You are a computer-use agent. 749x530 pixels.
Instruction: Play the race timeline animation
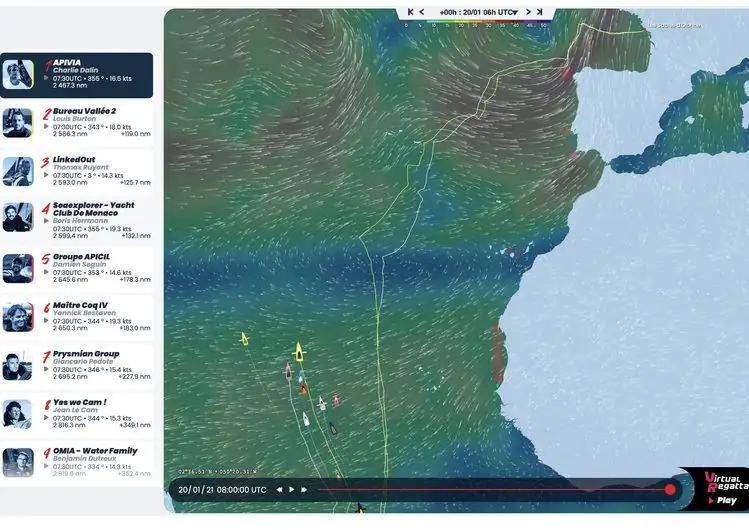coord(291,489)
